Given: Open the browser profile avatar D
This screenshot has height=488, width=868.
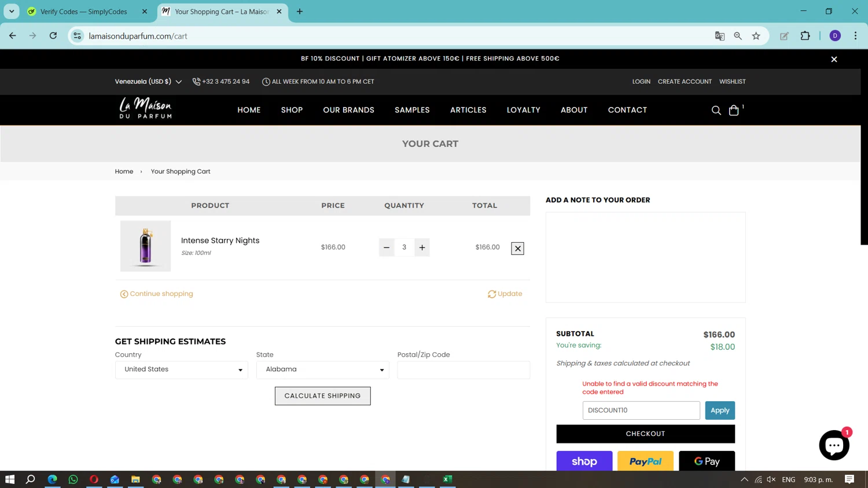Looking at the screenshot, I should pos(835,36).
